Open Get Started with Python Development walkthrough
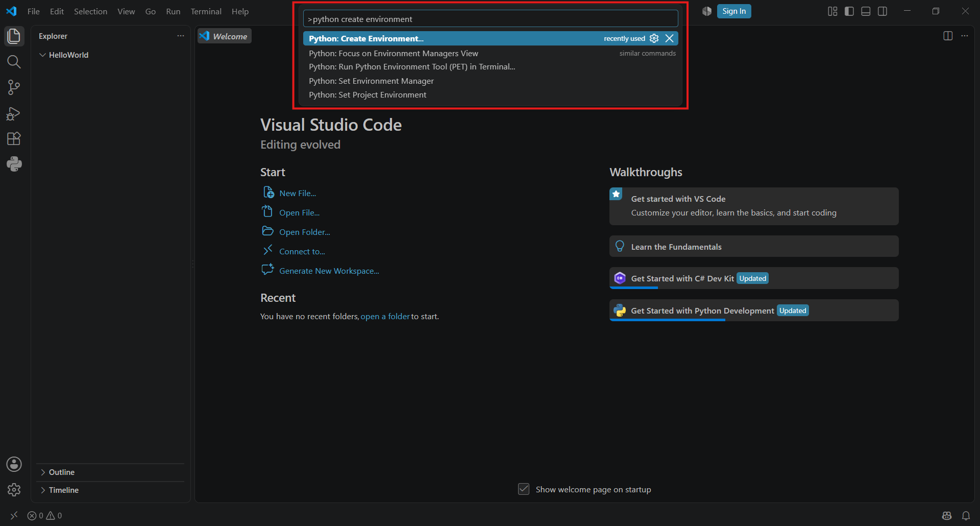The image size is (980, 526). point(754,310)
